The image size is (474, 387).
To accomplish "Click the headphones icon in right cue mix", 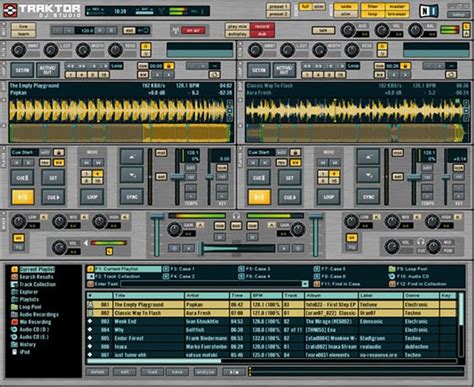I will click(421, 241).
